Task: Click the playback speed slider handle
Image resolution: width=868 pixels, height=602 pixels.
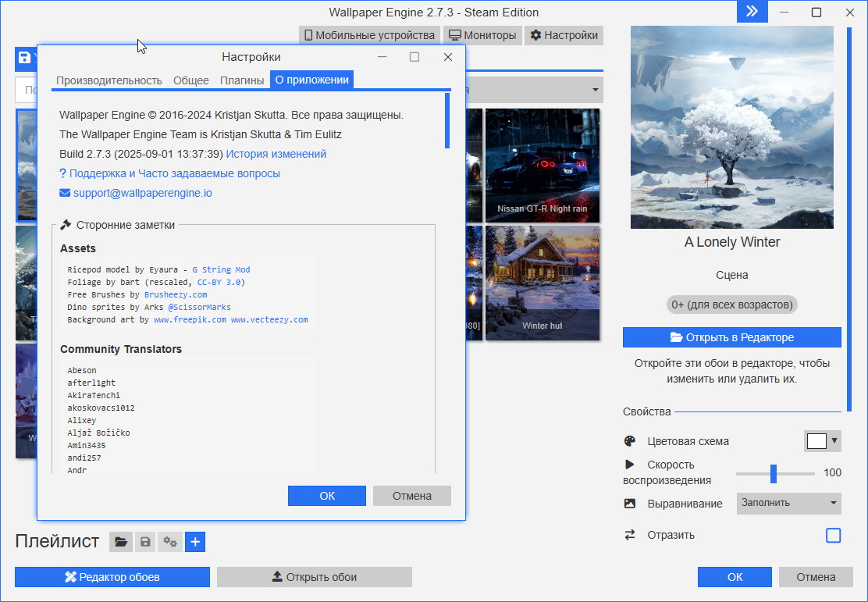Action: tap(774, 473)
